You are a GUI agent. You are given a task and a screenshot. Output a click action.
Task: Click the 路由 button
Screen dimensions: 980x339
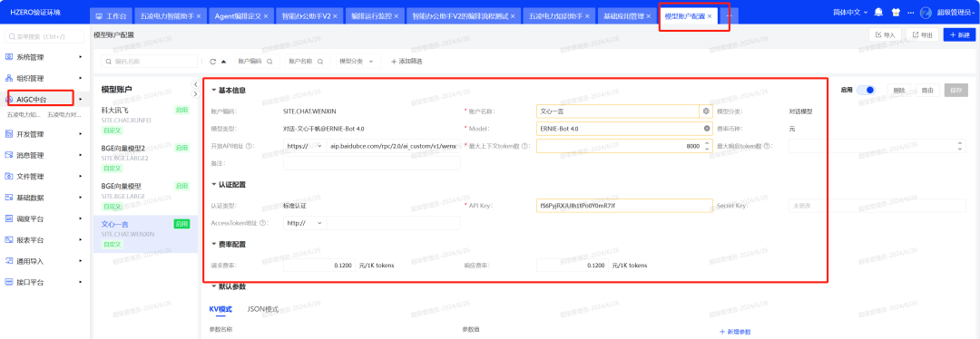click(x=928, y=90)
